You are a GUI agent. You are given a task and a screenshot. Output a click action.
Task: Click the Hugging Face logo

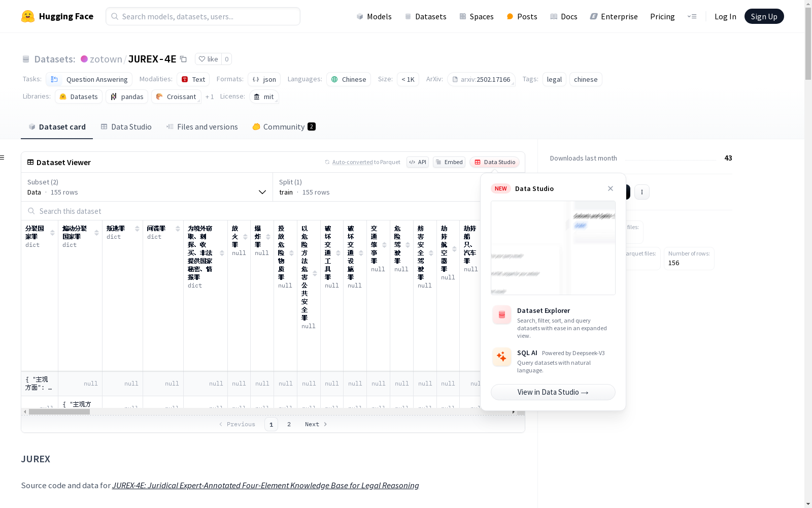[57, 16]
